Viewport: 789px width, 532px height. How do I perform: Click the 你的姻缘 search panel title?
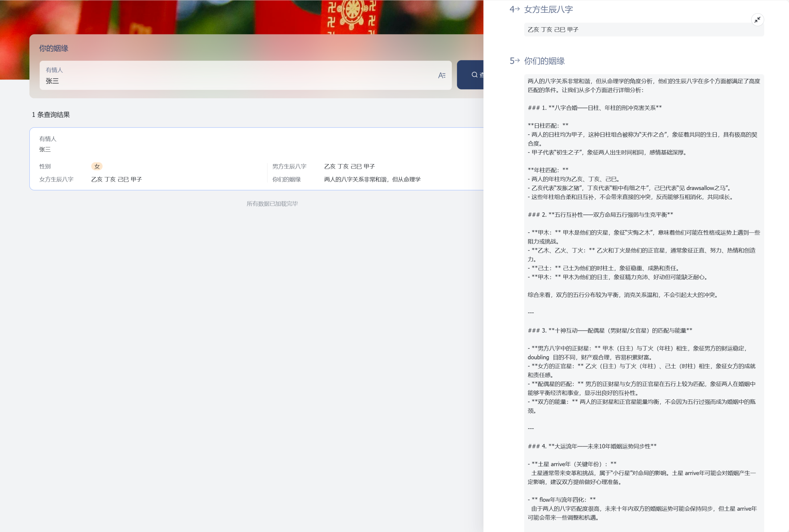tap(54, 48)
